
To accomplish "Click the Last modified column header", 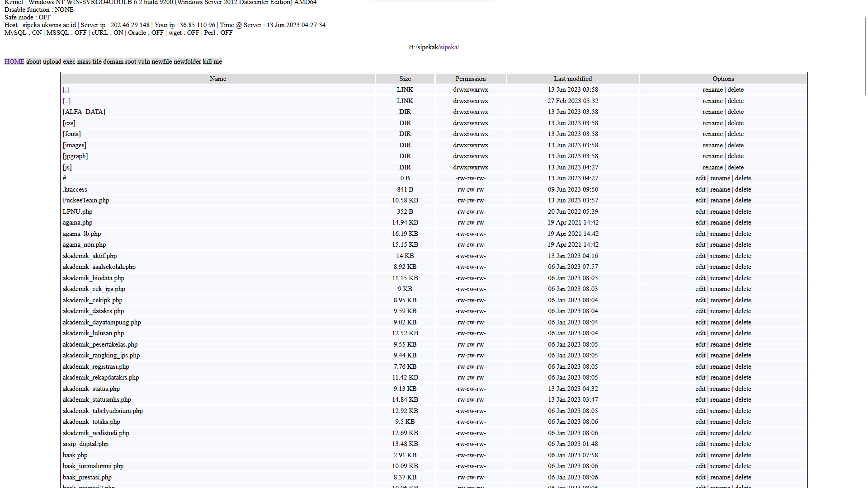I will tap(573, 79).
